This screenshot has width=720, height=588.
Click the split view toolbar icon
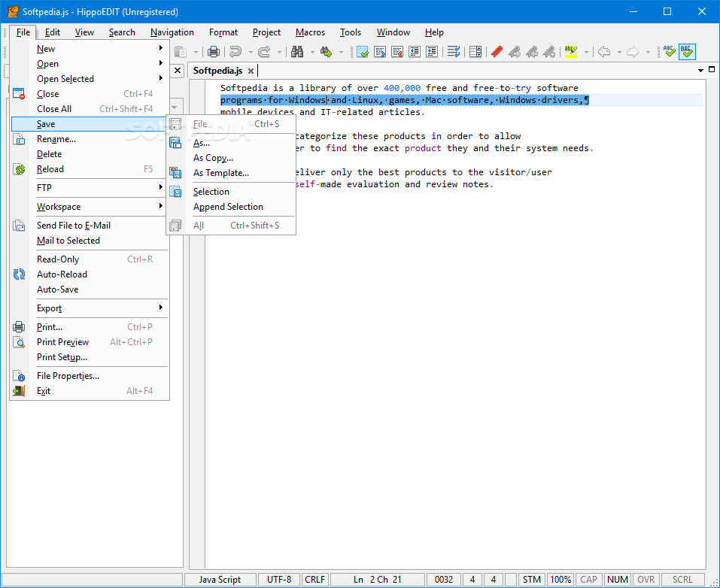click(475, 52)
